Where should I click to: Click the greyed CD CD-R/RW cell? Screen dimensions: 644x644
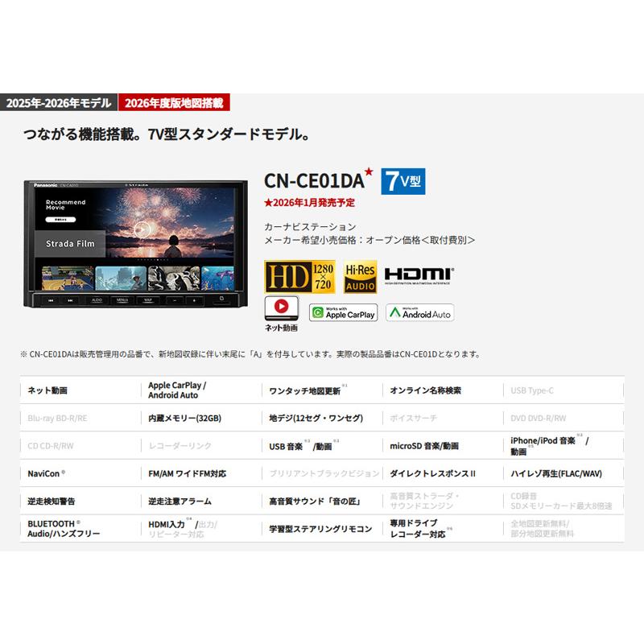[x=80, y=446]
